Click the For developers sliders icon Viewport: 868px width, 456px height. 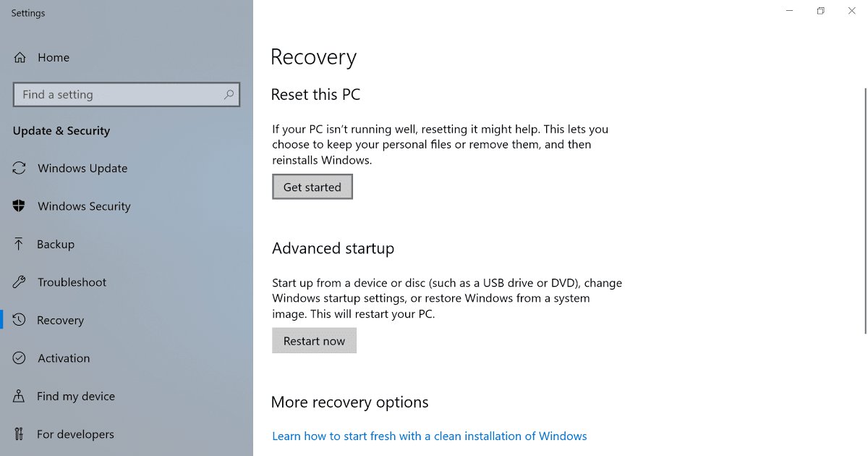pyautogui.click(x=20, y=434)
